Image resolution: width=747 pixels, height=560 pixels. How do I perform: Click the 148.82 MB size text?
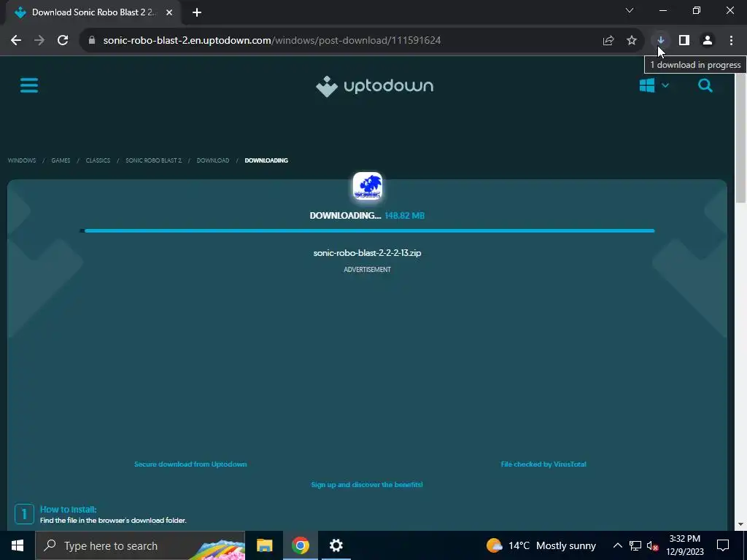(x=404, y=216)
